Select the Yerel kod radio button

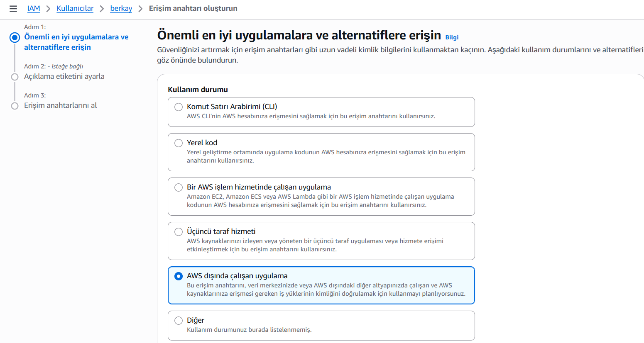(x=179, y=143)
